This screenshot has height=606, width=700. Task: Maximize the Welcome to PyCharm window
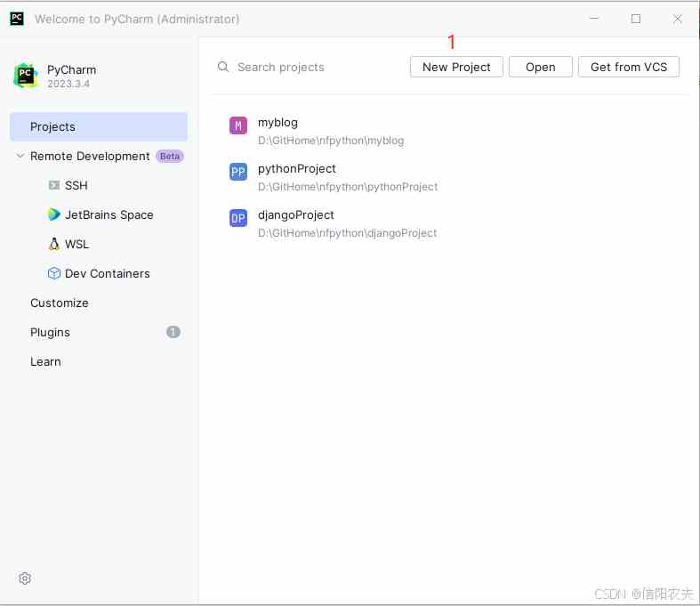coord(636,19)
